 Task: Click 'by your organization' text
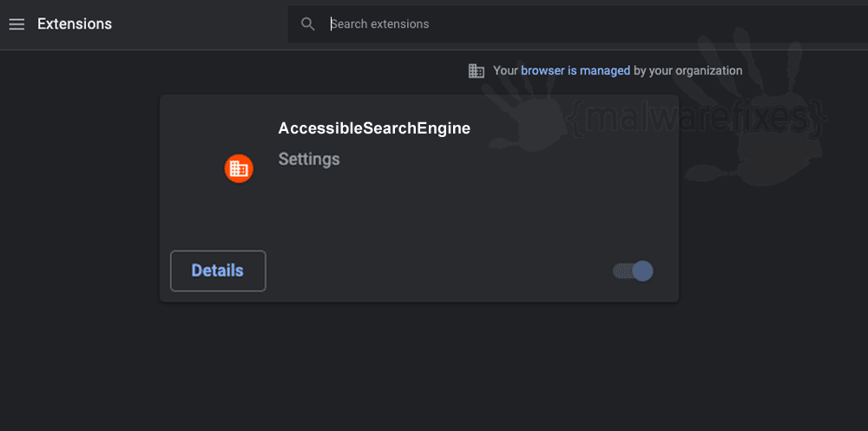click(688, 71)
